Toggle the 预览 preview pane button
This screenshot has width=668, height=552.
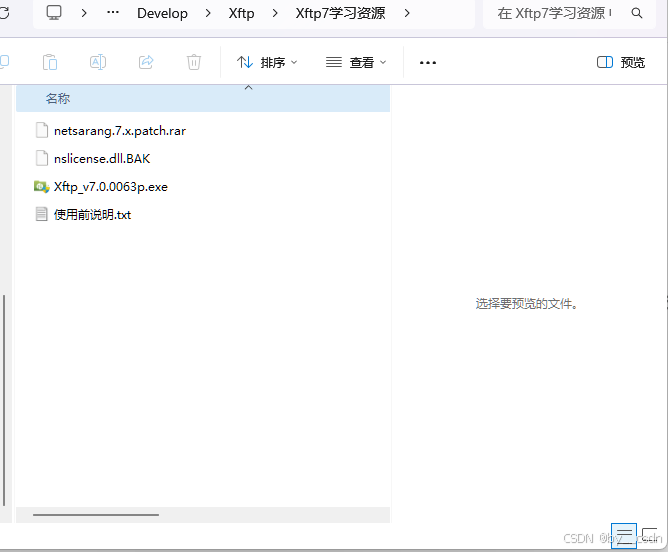(621, 63)
